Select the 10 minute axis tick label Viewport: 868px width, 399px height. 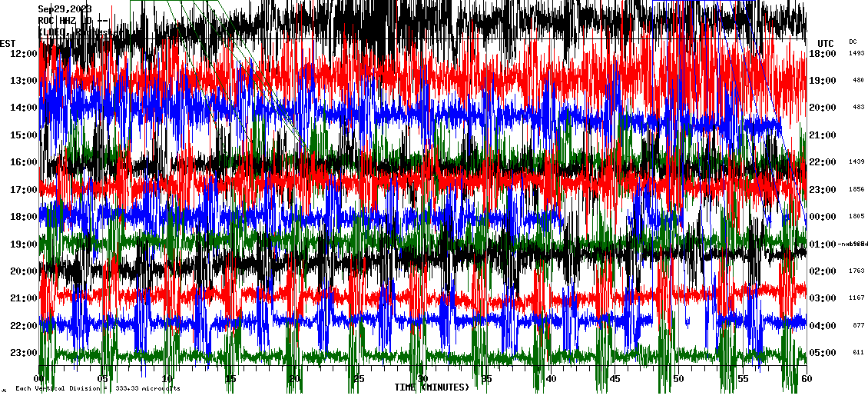tap(167, 379)
